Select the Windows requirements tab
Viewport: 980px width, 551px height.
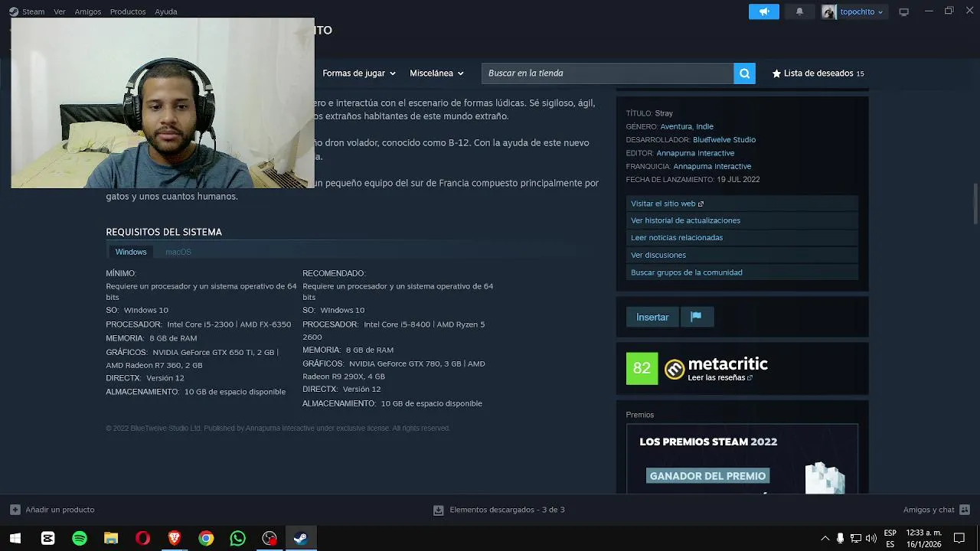point(131,252)
